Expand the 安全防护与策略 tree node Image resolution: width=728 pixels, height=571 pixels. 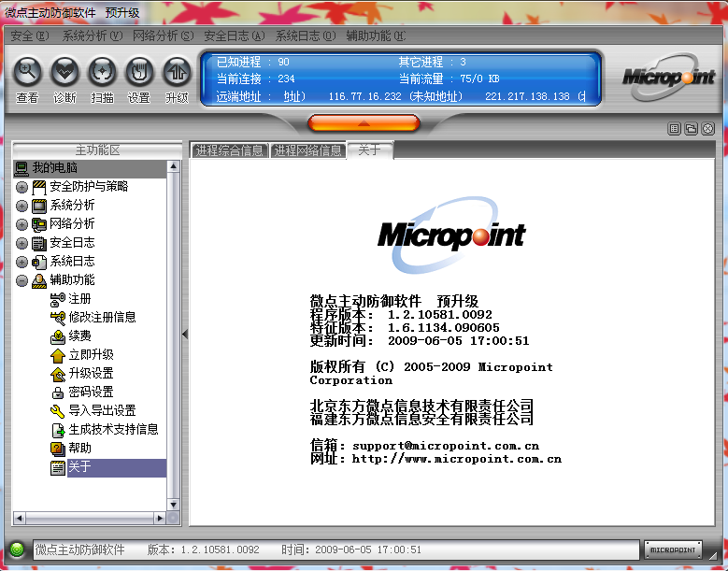click(21, 188)
